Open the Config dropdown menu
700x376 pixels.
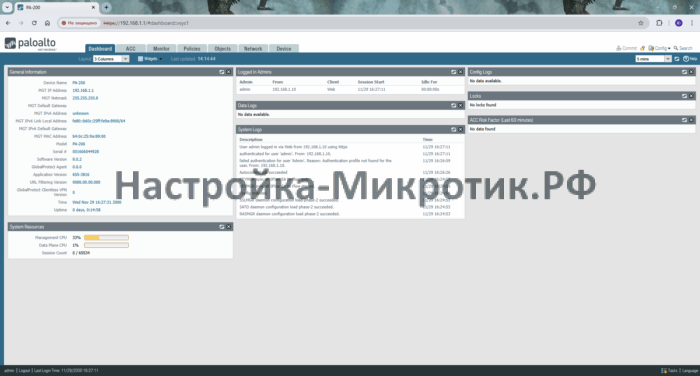point(659,48)
